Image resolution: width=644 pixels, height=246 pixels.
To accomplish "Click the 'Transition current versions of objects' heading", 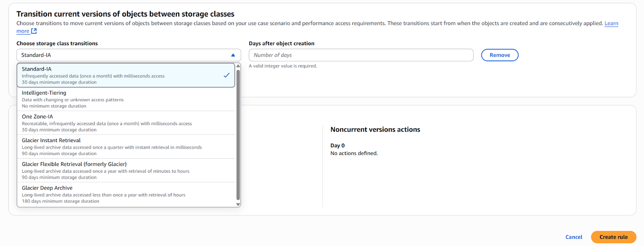I will click(x=125, y=14).
